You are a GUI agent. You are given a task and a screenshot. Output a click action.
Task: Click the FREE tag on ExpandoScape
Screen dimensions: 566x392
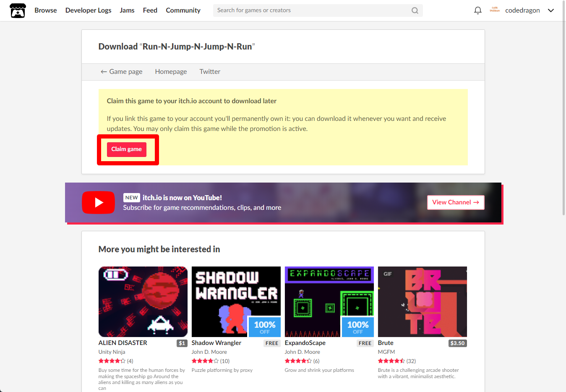(365, 343)
